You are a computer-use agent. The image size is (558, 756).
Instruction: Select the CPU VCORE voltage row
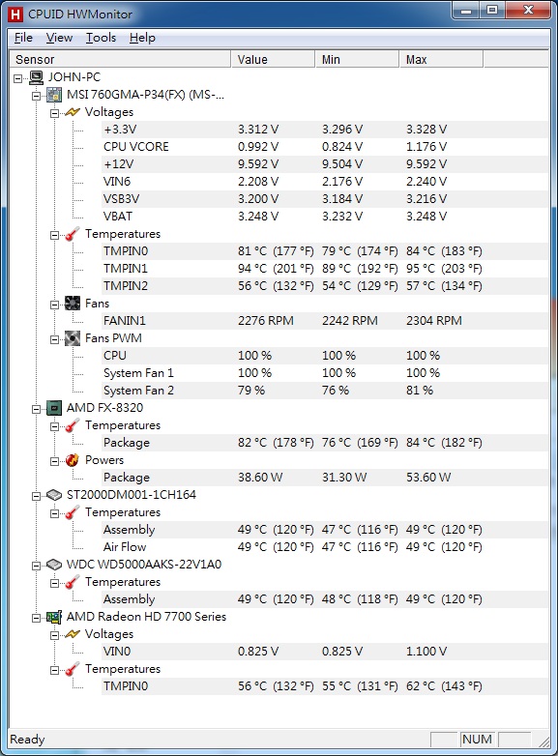tap(325, 147)
